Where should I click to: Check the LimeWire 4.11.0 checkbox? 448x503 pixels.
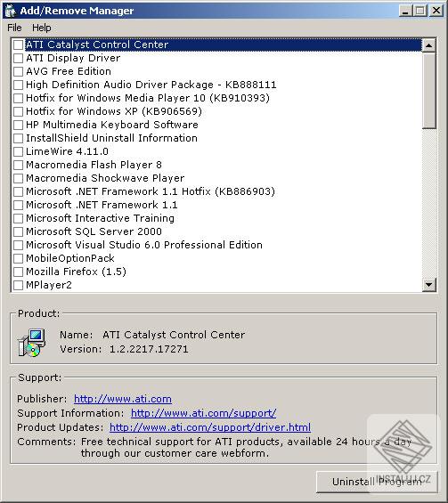19,151
